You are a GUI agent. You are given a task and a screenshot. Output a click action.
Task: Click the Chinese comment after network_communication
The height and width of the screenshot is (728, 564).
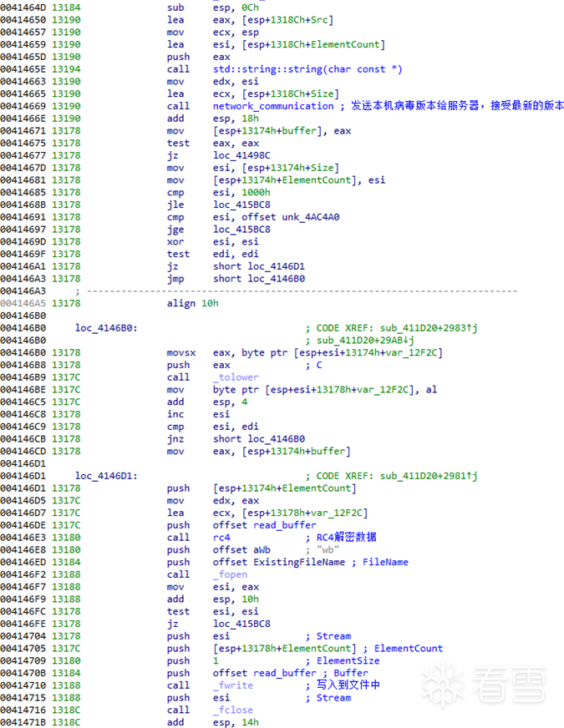457,106
